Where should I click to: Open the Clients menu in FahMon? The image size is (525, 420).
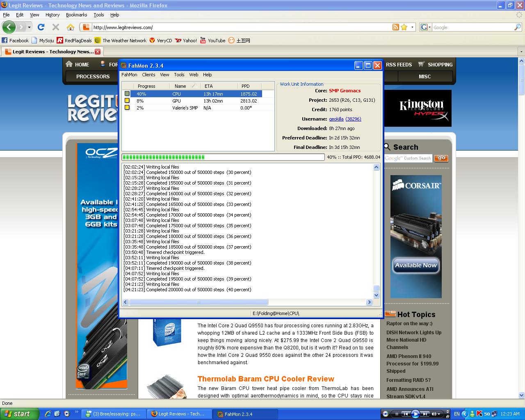pyautogui.click(x=148, y=75)
